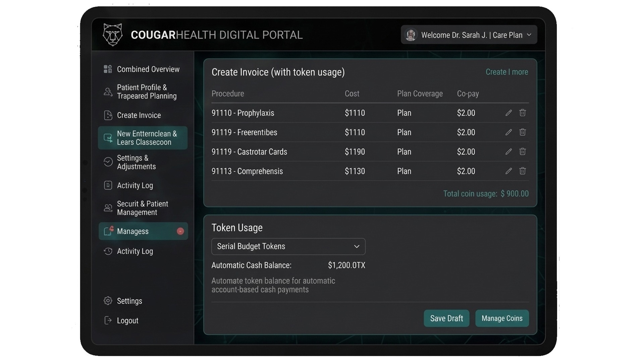The image size is (644, 362).
Task: Click the red notification badge on Managess
Action: click(180, 231)
